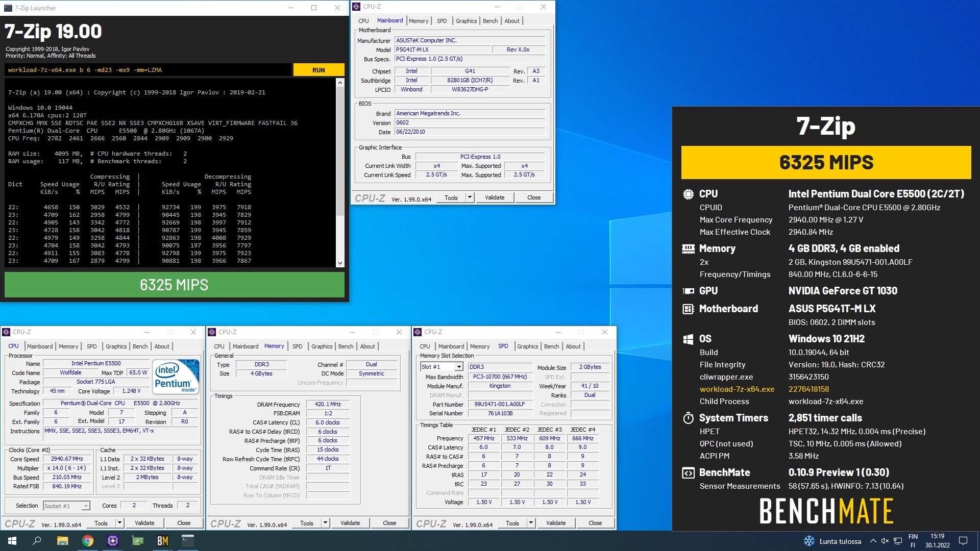
Task: Open the Socket #1 selection dropdown
Action: (x=86, y=506)
